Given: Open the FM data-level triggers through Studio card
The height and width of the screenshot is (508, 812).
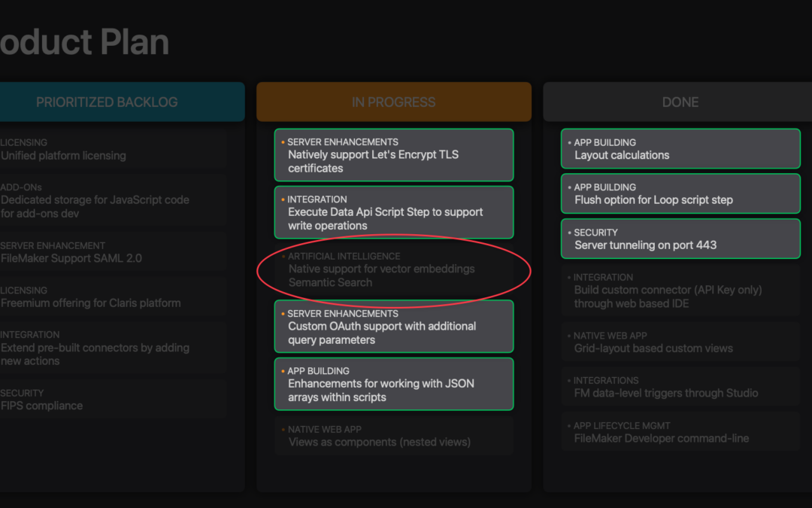Looking at the screenshot, I should pos(680,387).
